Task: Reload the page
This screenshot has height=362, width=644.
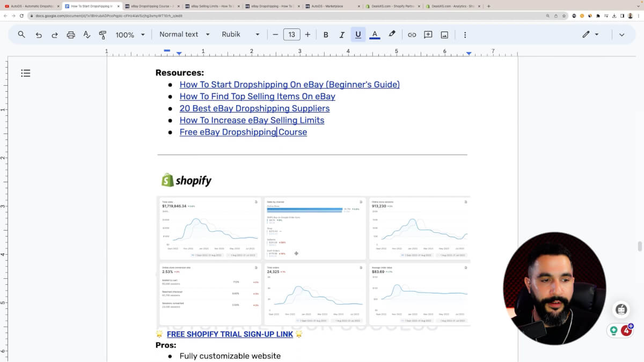Action: coord(22,16)
